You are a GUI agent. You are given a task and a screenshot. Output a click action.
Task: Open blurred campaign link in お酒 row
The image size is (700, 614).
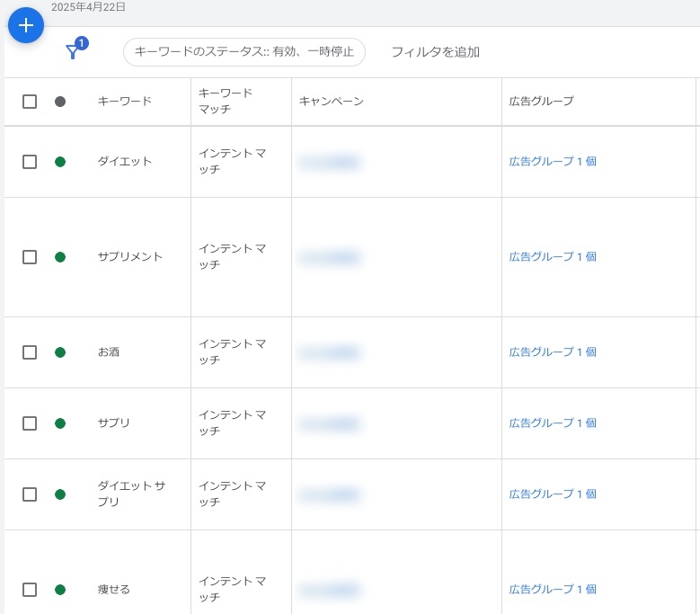click(x=330, y=352)
